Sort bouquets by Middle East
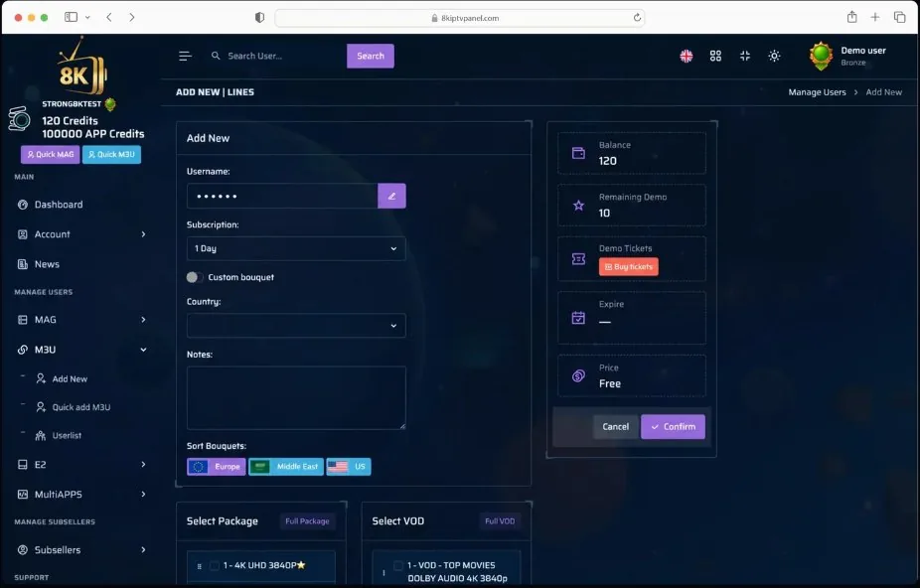The width and height of the screenshot is (920, 588). point(286,467)
